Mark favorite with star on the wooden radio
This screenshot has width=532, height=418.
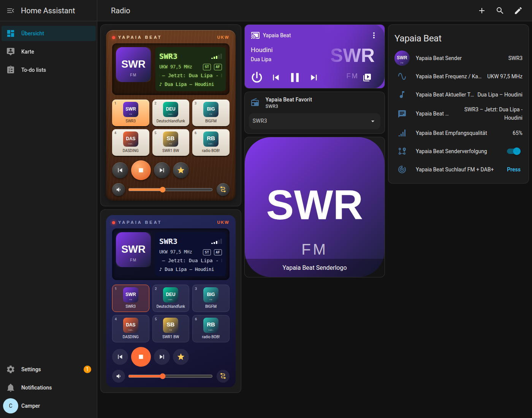(181, 170)
